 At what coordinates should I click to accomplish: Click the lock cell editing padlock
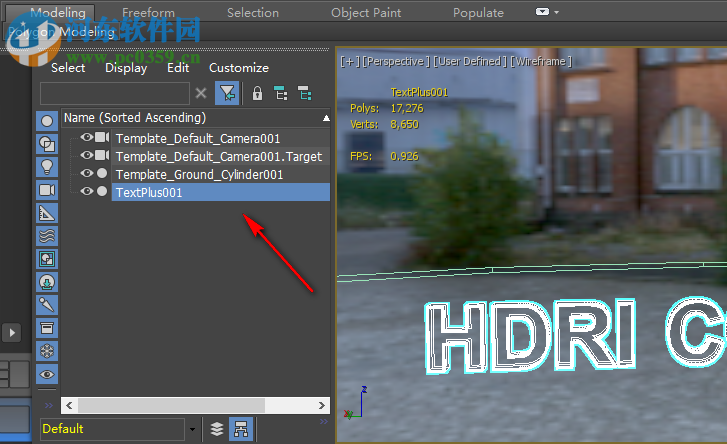257,94
